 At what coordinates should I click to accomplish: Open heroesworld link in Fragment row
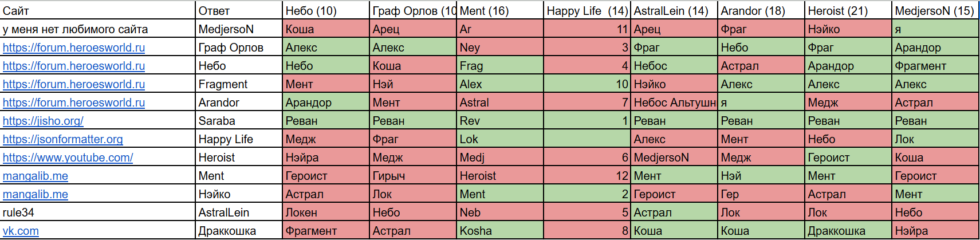click(x=73, y=84)
